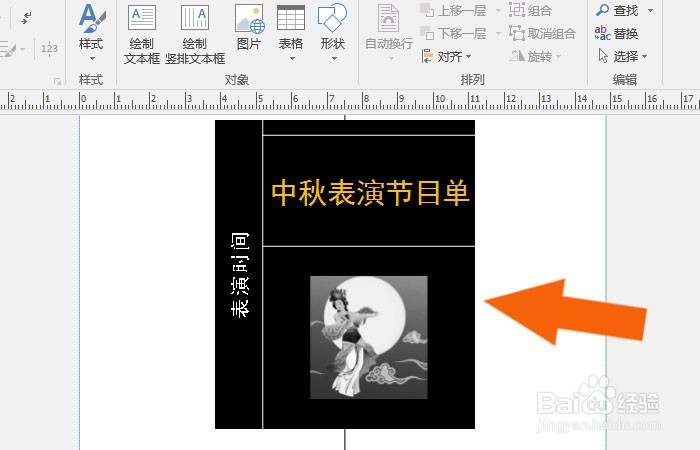Image resolution: width=700 pixels, height=450 pixels.
Task: Click 上移一层 bring forward
Action: click(454, 10)
